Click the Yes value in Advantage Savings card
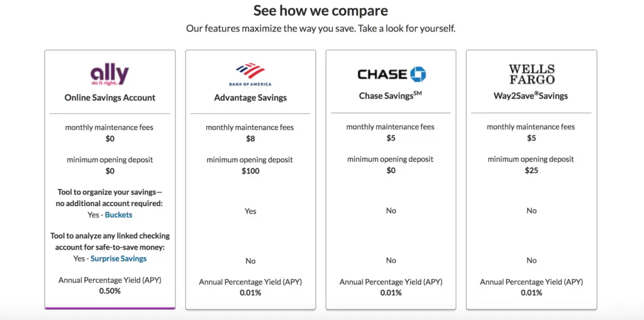 (x=250, y=211)
